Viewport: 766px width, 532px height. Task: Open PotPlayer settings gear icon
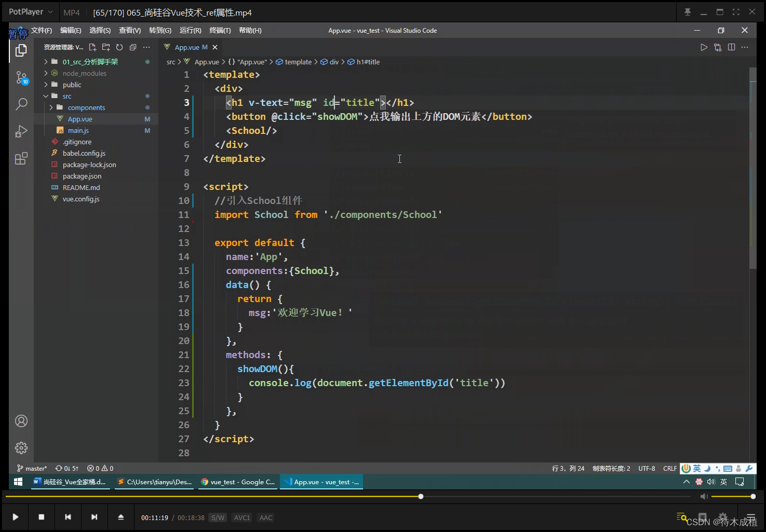pyautogui.click(x=722, y=517)
